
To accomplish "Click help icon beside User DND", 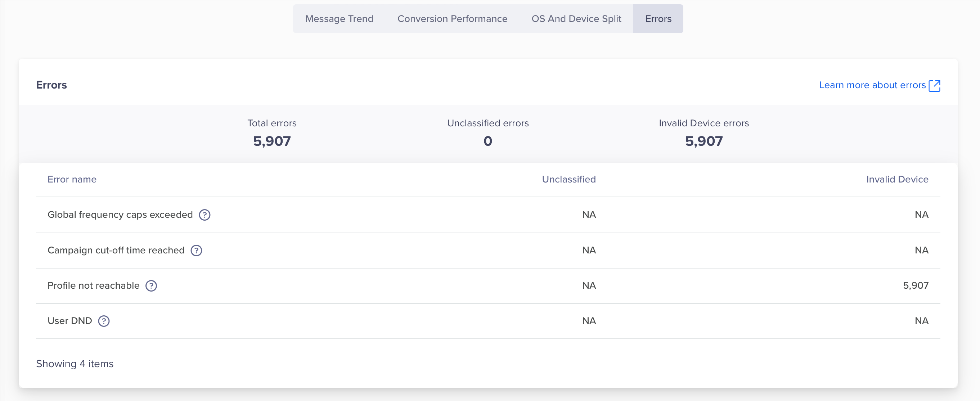I will [104, 321].
